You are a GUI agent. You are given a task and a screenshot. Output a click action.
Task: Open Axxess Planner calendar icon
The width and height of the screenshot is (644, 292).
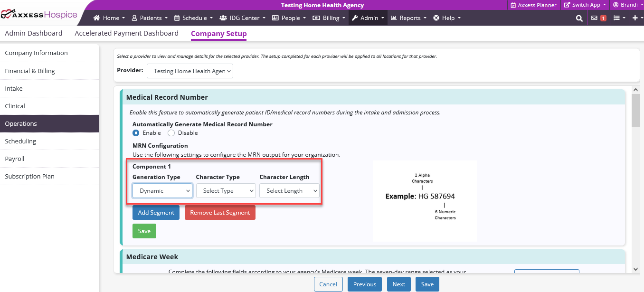(513, 5)
